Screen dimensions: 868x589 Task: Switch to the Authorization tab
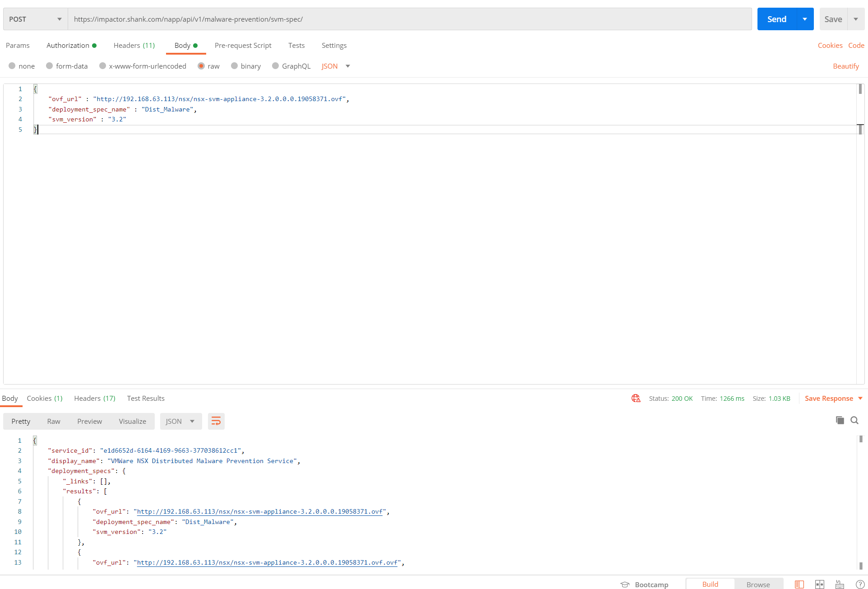point(71,45)
